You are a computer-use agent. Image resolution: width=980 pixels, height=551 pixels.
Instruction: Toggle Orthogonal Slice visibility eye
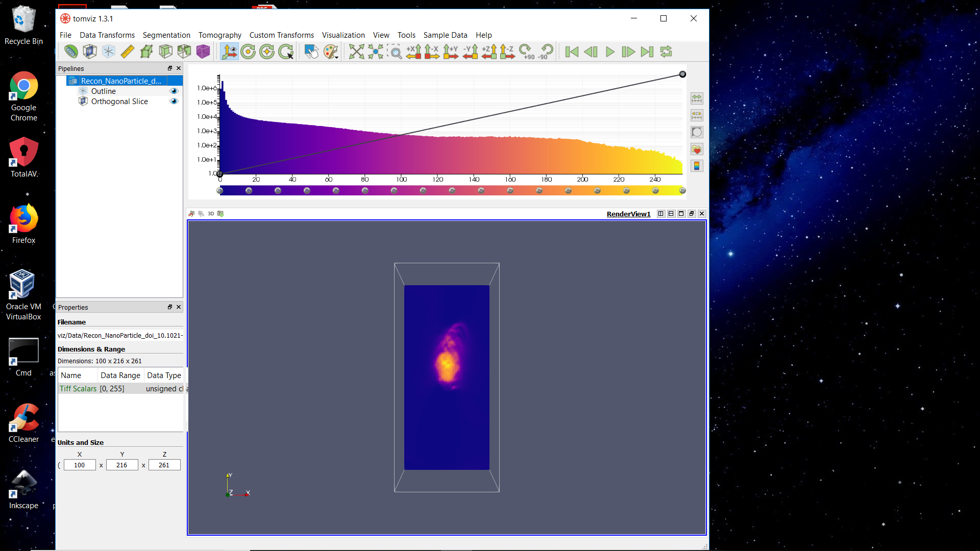pos(174,102)
